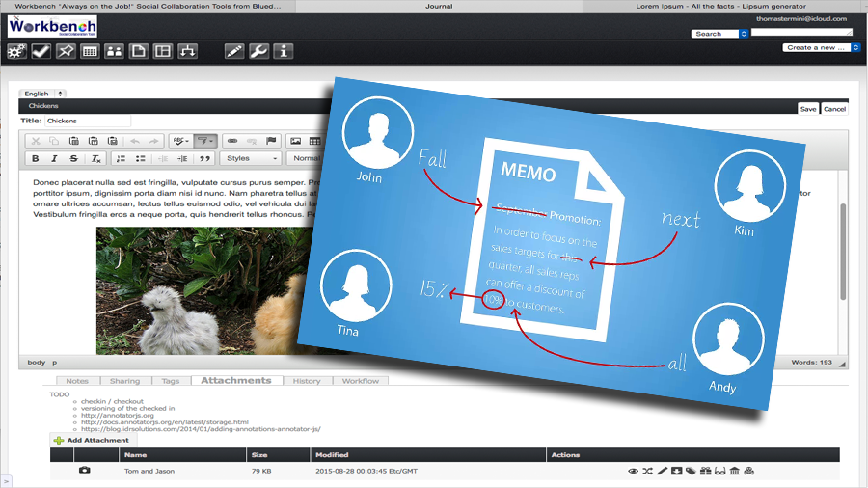Click the shuffle icon in attachment actions
The width and height of the screenshot is (868, 488).
click(648, 471)
